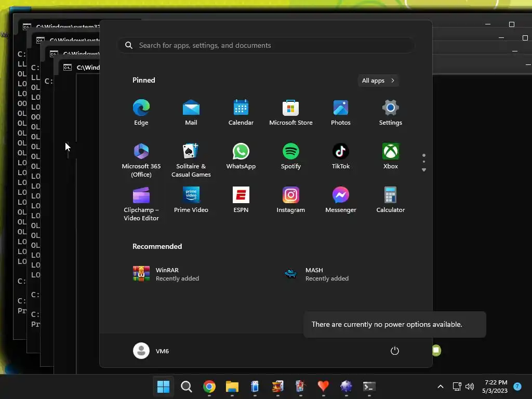Viewport: 532px width, 399px height.
Task: Click the Start menu power button
Action: [395, 351]
